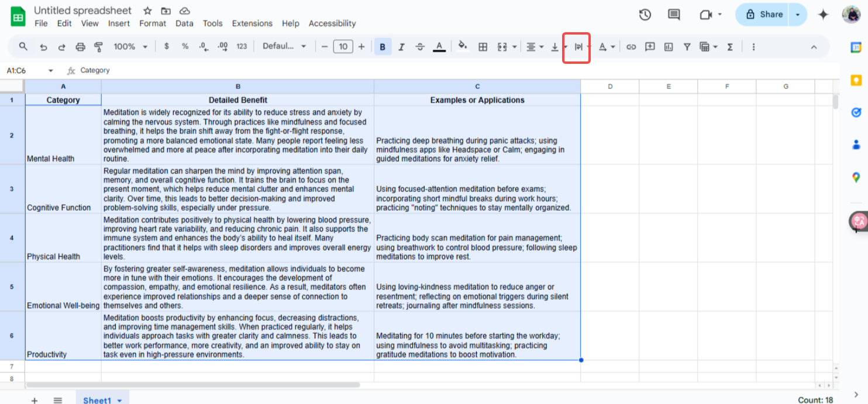Screen dimensions: 868x404
Task: Open version history clock icon
Action: (645, 15)
